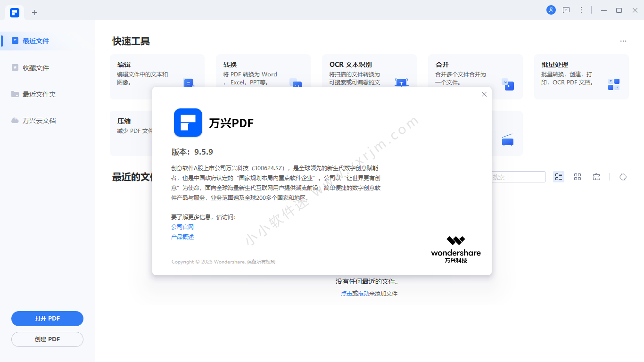Select 最近文件 in the sidebar
The image size is (644, 362).
(x=47, y=41)
